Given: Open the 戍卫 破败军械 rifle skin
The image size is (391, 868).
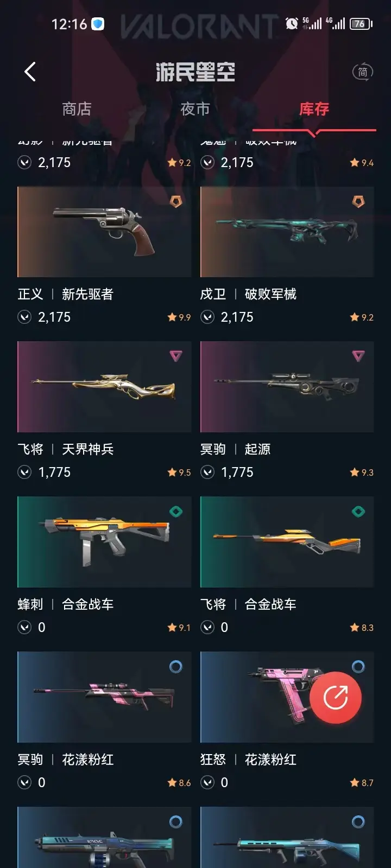Looking at the screenshot, I should coord(287,232).
